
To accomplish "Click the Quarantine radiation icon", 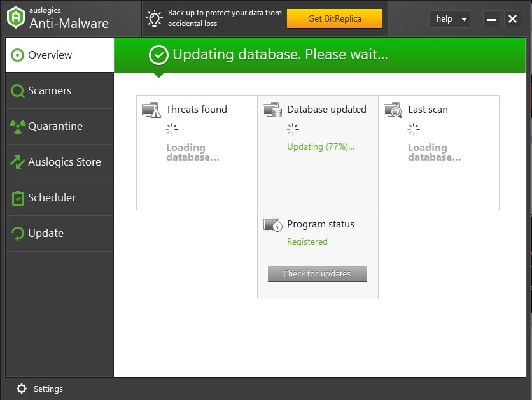I will [18, 126].
